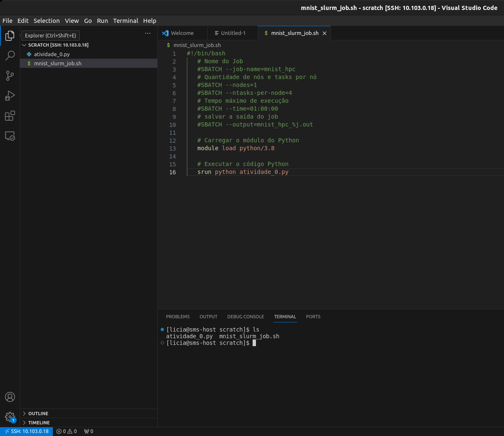Click the mnist_slurm_job.sh breadcrumb
This screenshot has width=504, height=436.
[x=197, y=45]
